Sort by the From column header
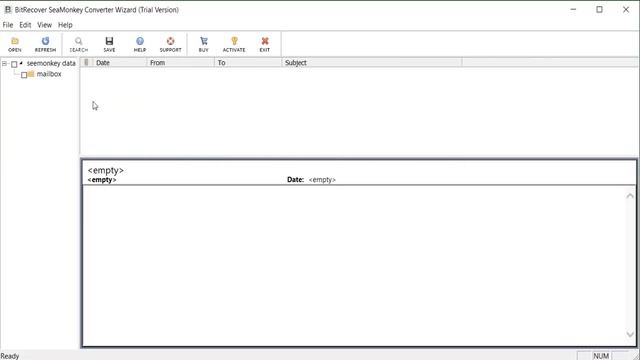Screen dimensions: 640x360 coord(180,62)
